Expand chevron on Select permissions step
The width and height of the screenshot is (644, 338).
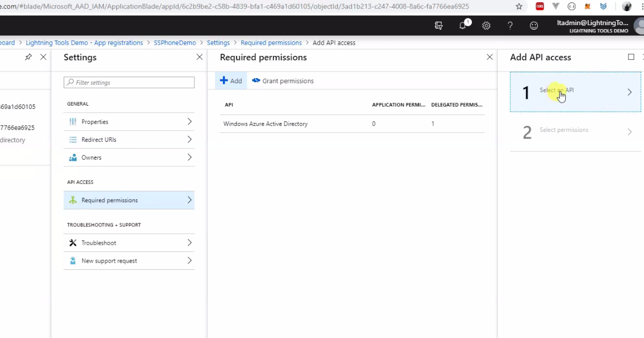click(629, 132)
